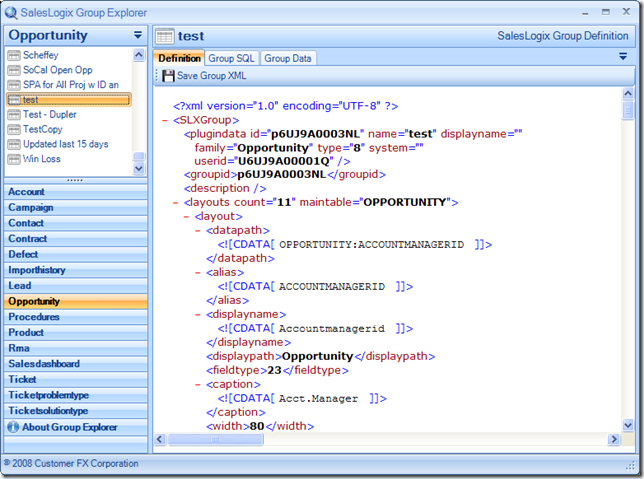Viewport: 644px width, 479px height.
Task: Click the XML horizontal scrollbar thumb
Action: (215, 439)
